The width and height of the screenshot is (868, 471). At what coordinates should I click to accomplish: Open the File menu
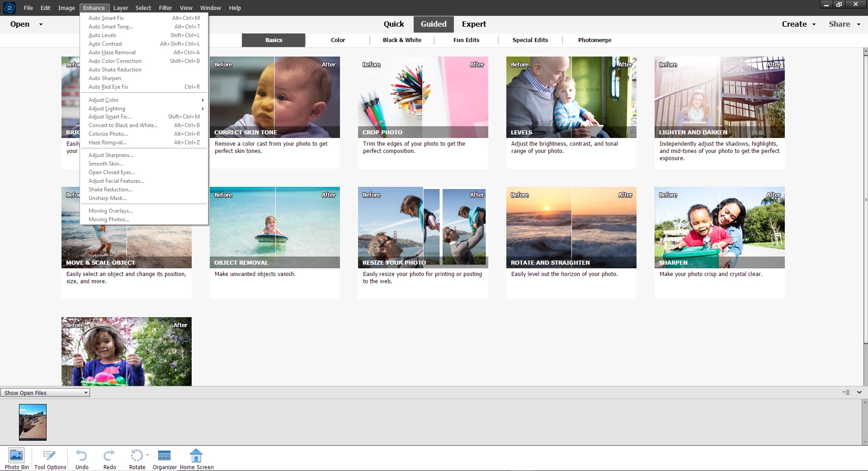point(28,8)
